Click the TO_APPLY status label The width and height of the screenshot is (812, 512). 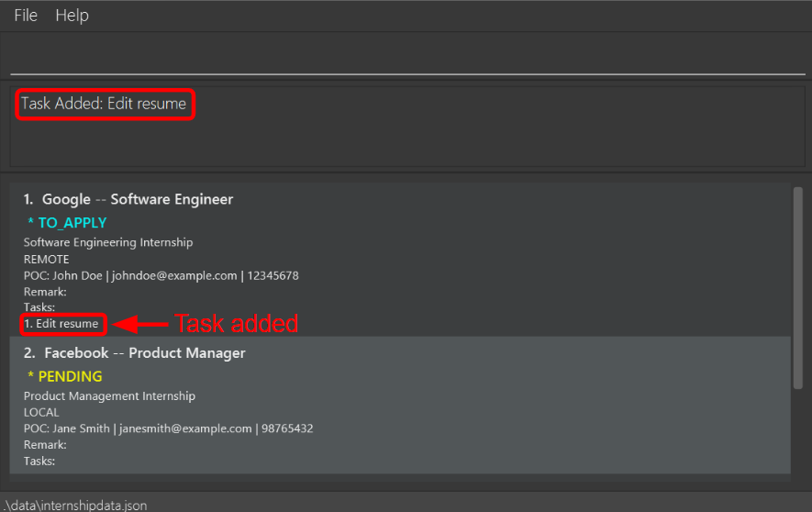(x=72, y=223)
